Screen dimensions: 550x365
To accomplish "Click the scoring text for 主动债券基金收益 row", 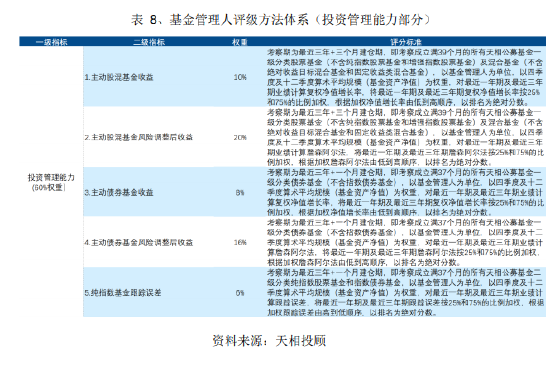I will click(405, 192).
